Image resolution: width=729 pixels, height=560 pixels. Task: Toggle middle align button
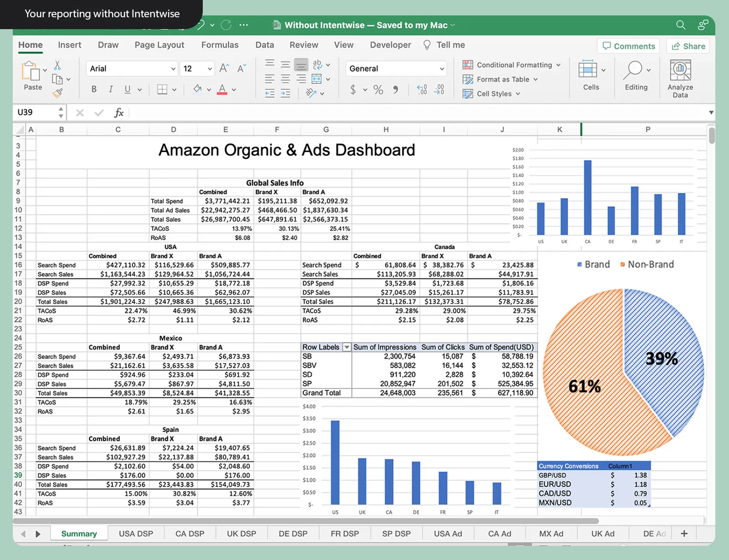pyautogui.click(x=286, y=64)
